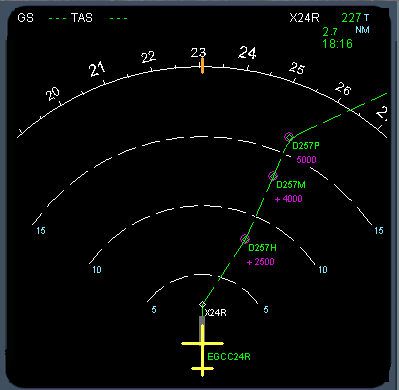Click the 5000 altitude constraint text
The height and width of the screenshot is (390, 399).
[x=306, y=160]
